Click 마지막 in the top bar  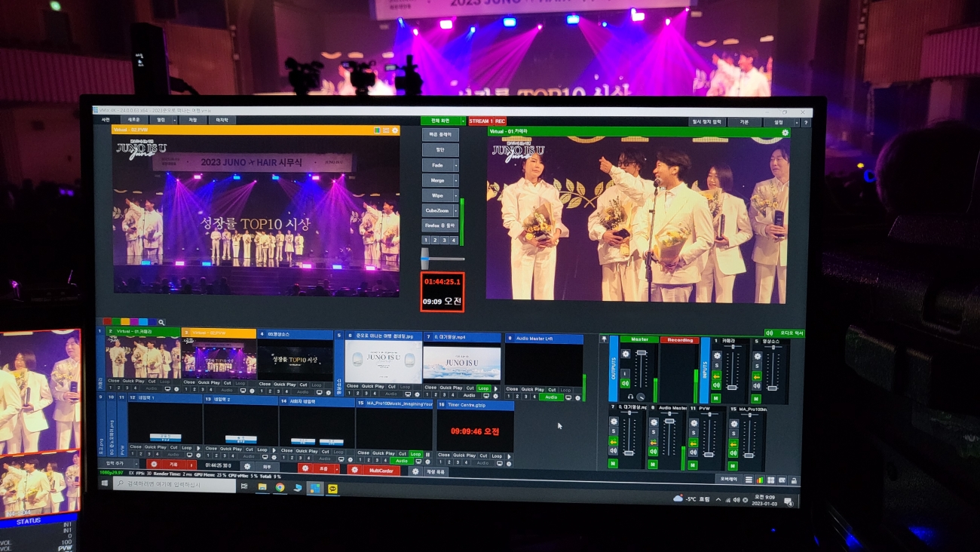pyautogui.click(x=222, y=120)
